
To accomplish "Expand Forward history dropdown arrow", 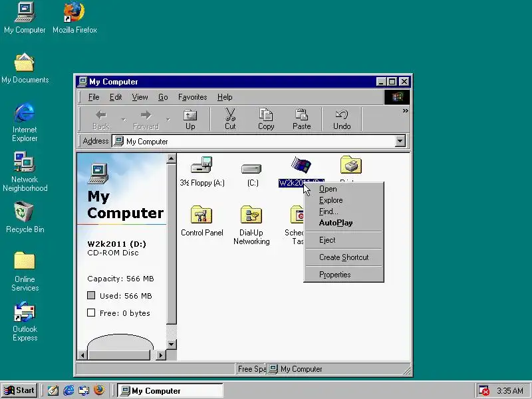I will tap(168, 120).
